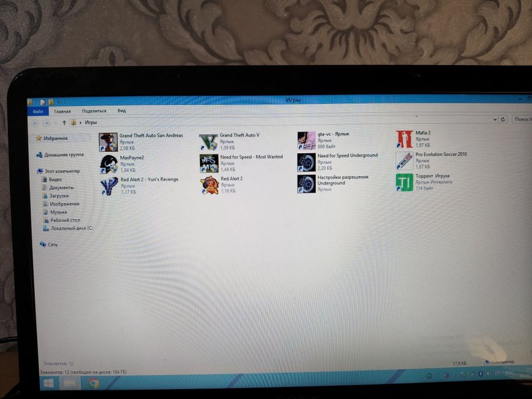532x399 pixels.
Task: Go up one folder level arrow
Action: pos(64,123)
